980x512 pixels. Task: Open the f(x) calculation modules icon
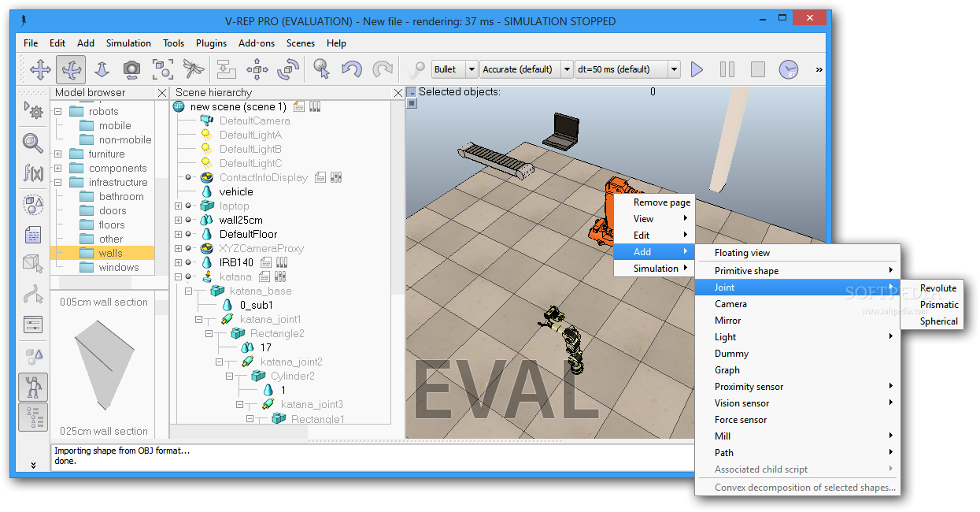pos(33,173)
